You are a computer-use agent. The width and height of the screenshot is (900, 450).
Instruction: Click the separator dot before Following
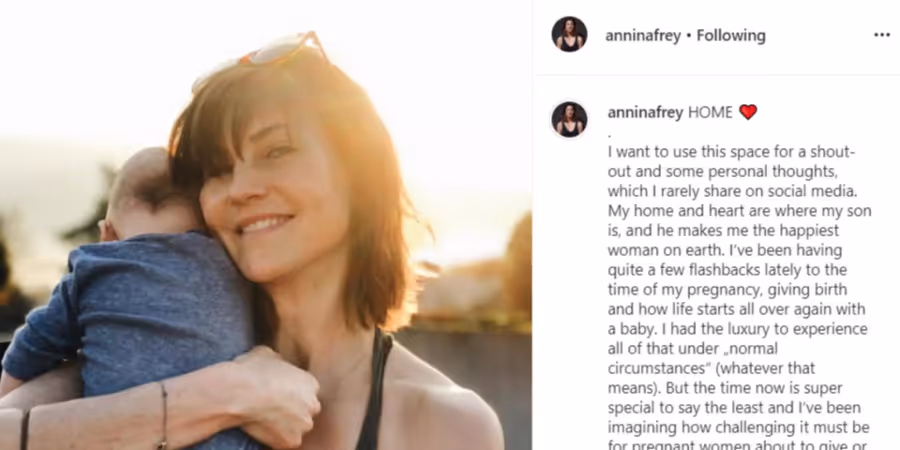[689, 36]
